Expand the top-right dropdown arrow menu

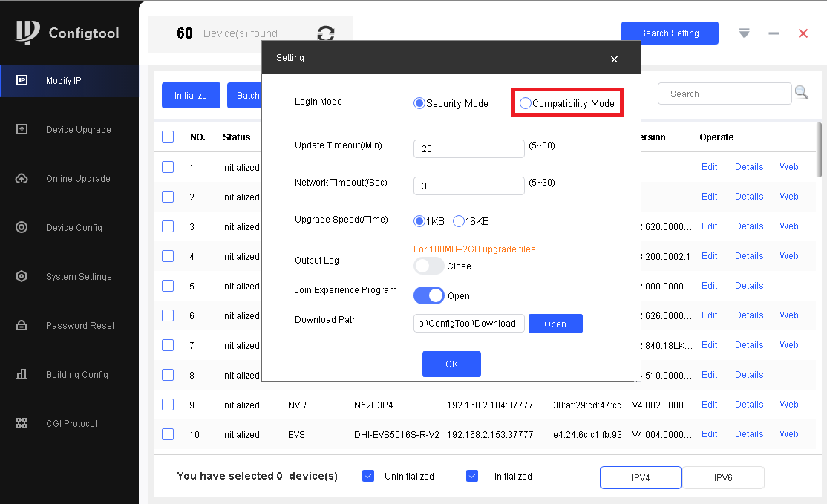(744, 33)
